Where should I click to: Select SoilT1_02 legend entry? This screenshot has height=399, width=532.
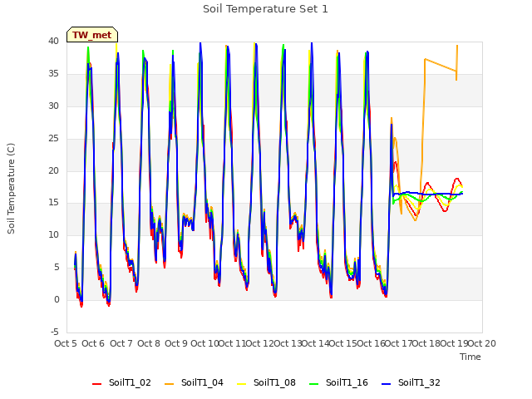(x=121, y=382)
